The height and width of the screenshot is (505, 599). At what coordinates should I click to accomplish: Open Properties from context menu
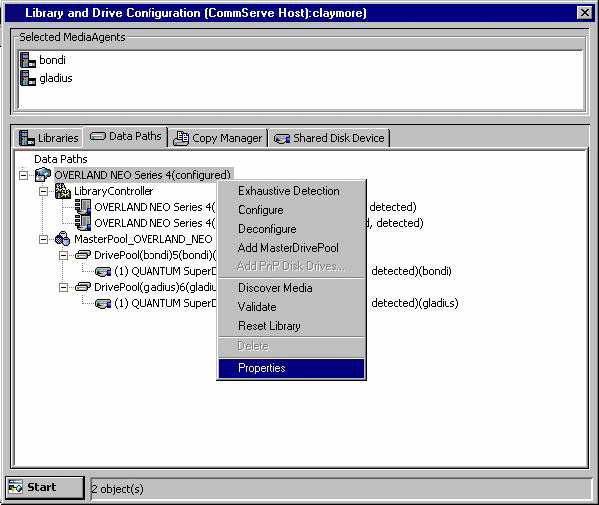point(291,368)
